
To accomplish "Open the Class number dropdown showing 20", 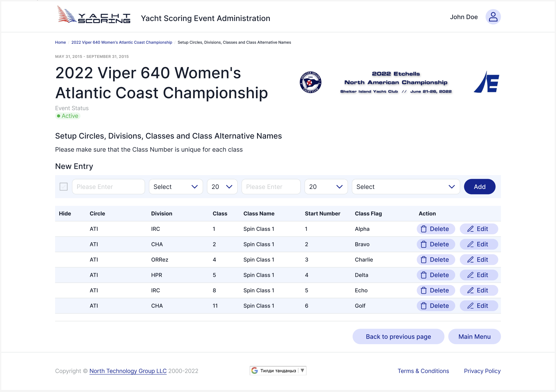I will pyautogui.click(x=222, y=187).
